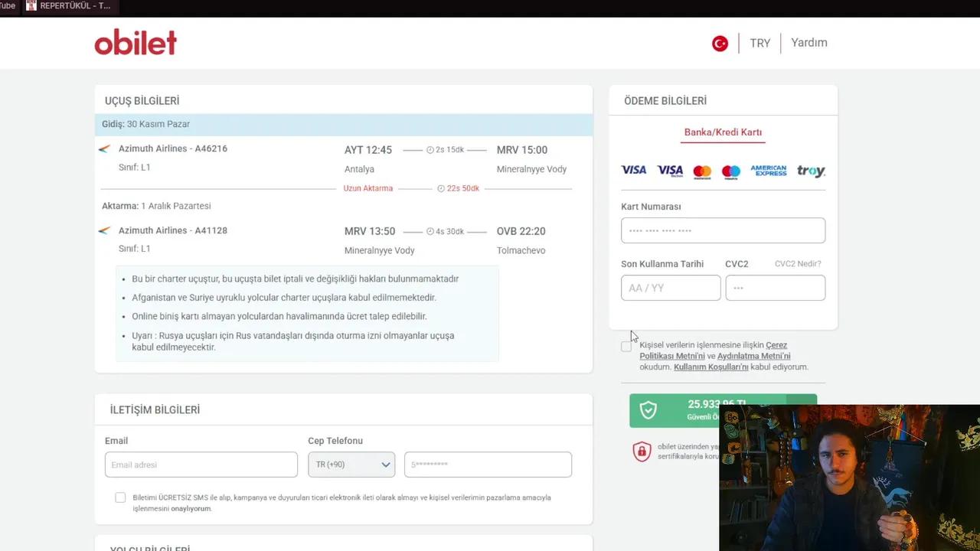This screenshot has width=980, height=551.
Task: Select the Banka/Kredi Kartı payment tab
Action: [723, 132]
